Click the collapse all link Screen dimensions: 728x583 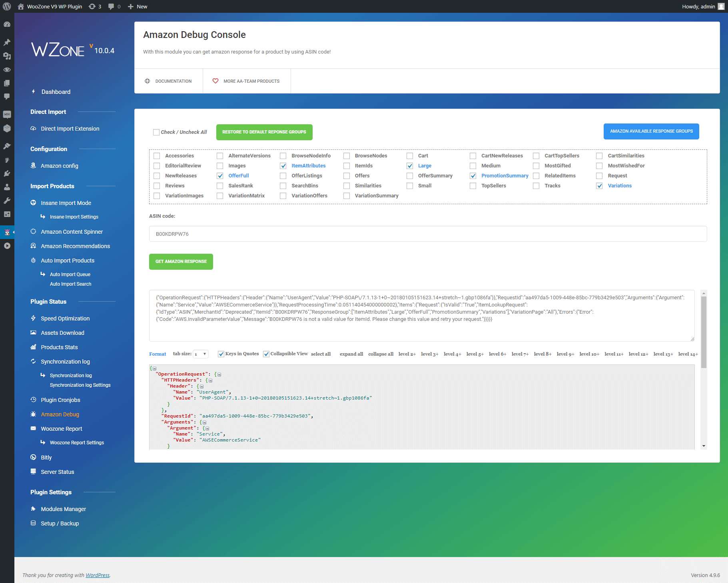pyautogui.click(x=381, y=354)
